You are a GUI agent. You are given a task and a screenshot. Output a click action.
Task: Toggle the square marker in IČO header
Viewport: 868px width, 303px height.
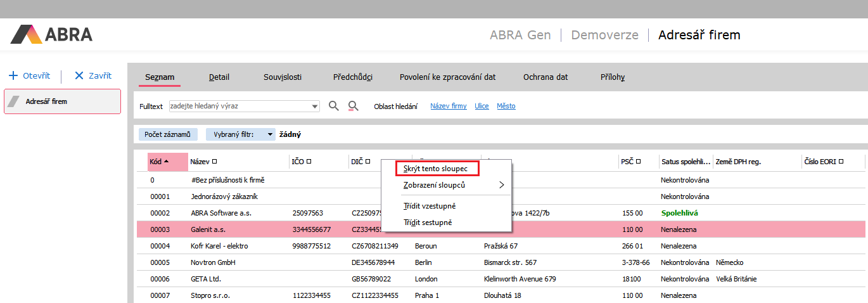[x=309, y=162]
